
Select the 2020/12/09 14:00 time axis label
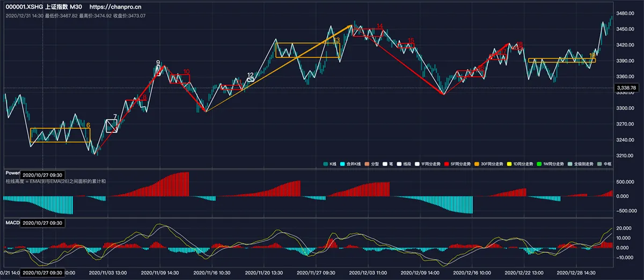click(x=419, y=274)
